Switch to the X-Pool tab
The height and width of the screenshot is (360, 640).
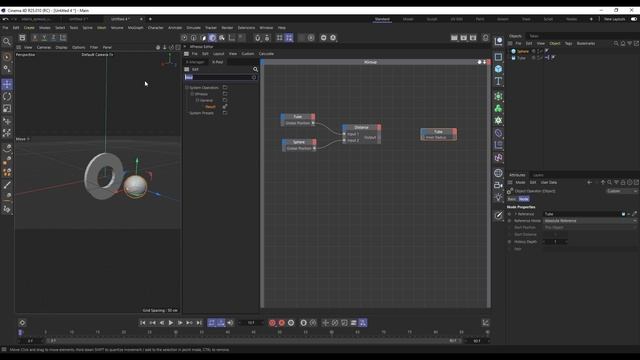[x=218, y=62]
